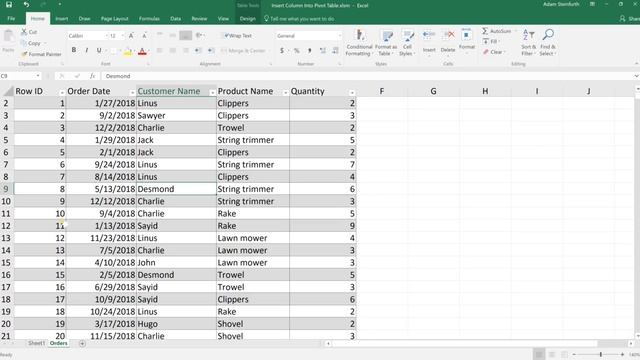
Task: Open Cell Styles gallery
Action: pos(407,42)
